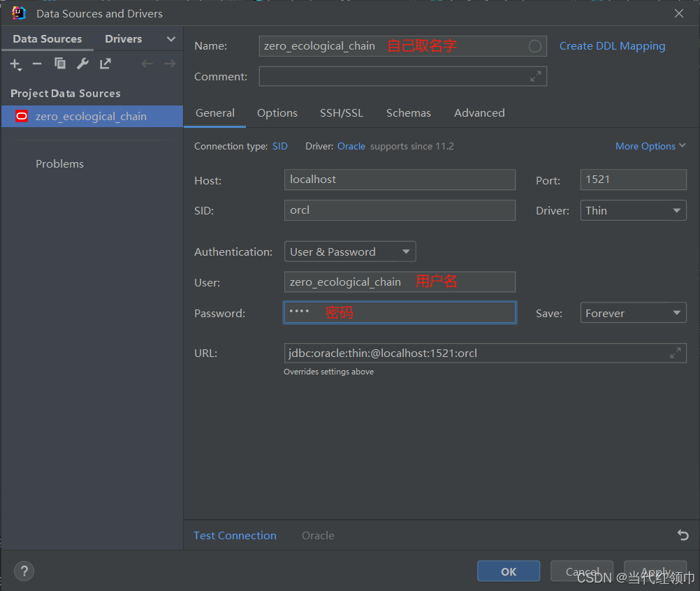Open the More Options dropdown
Image resolution: width=700 pixels, height=591 pixels.
pyautogui.click(x=650, y=146)
